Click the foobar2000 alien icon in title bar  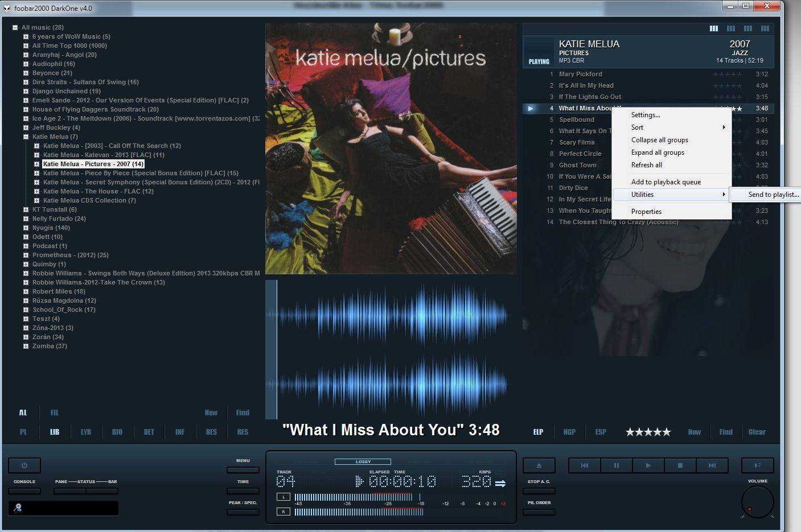tap(6, 8)
